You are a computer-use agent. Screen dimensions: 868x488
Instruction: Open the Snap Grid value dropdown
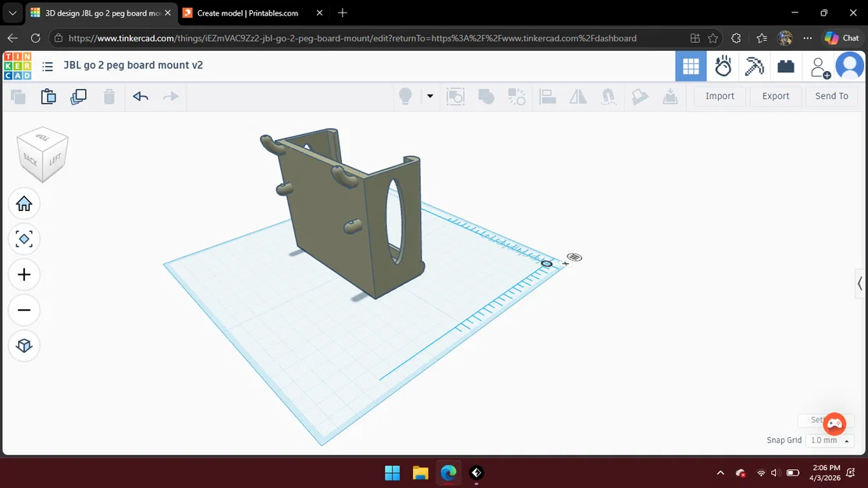[826, 440]
